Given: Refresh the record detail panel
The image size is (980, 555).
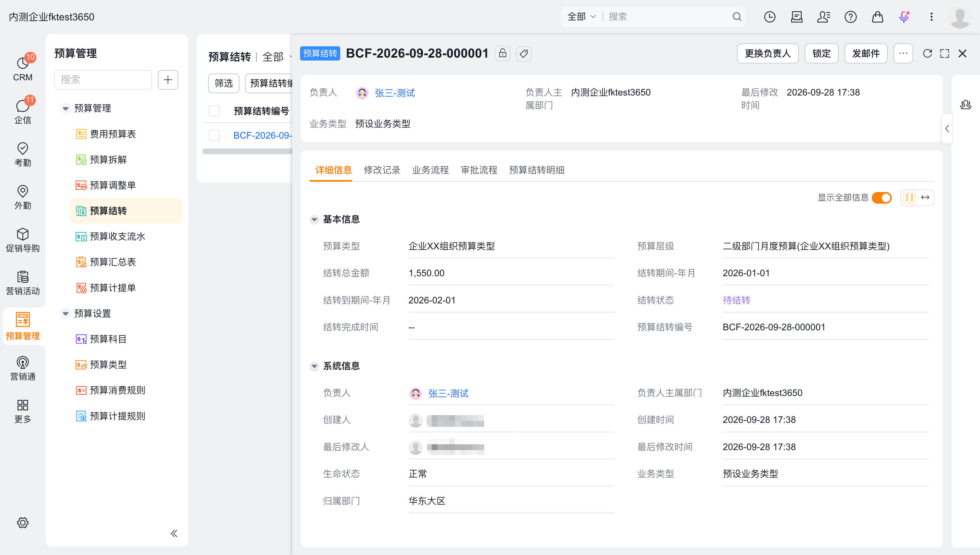Looking at the screenshot, I should click(927, 53).
